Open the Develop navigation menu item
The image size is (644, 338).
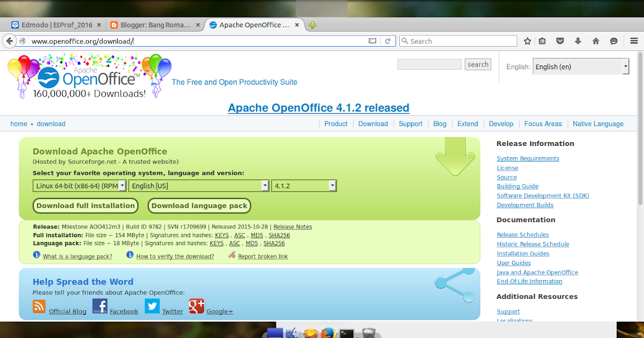pos(501,124)
